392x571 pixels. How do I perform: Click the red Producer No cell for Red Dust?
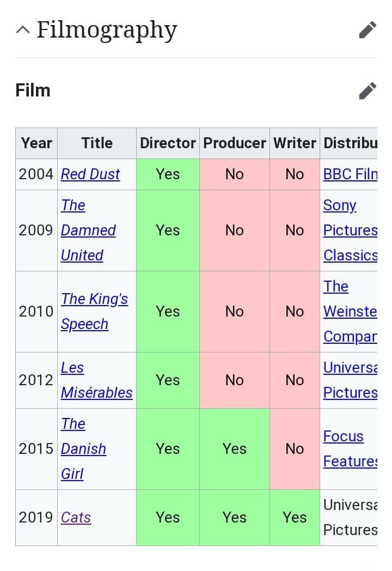coord(235,174)
